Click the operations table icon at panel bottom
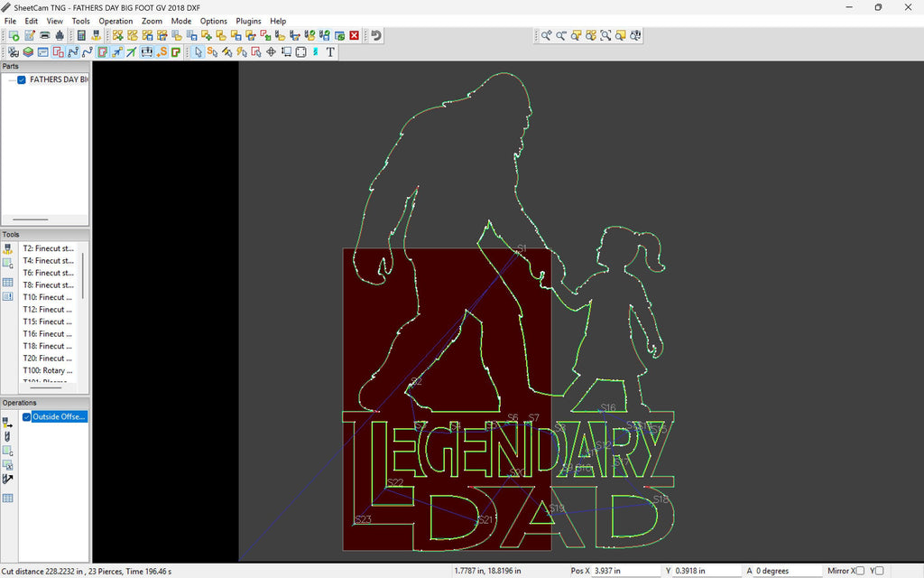This screenshot has width=924, height=578. pos(7,499)
